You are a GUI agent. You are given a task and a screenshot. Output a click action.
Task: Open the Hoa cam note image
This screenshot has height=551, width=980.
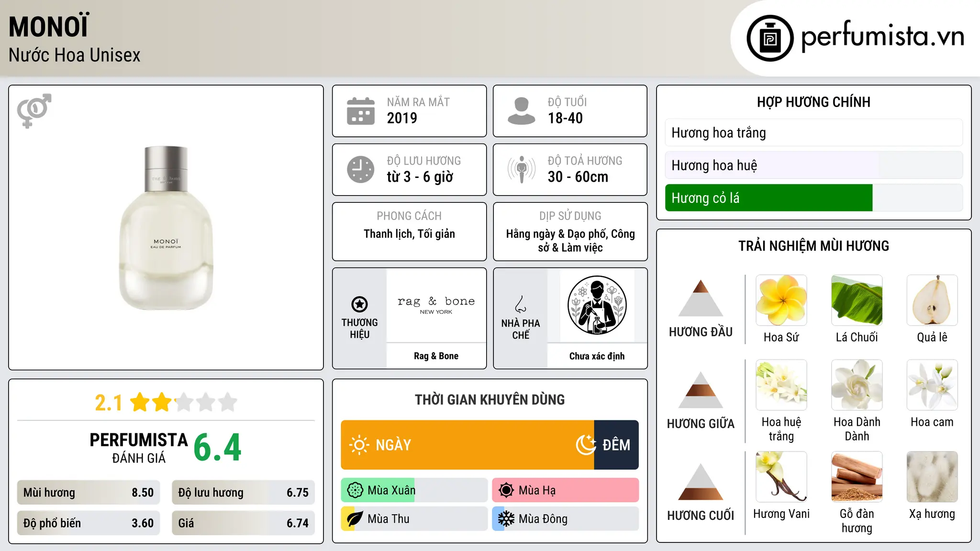click(x=932, y=385)
